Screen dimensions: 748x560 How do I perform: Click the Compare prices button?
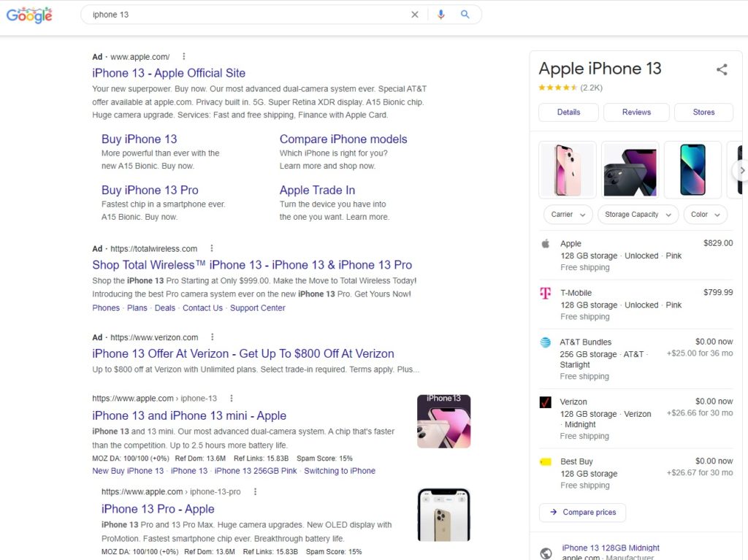(x=582, y=513)
